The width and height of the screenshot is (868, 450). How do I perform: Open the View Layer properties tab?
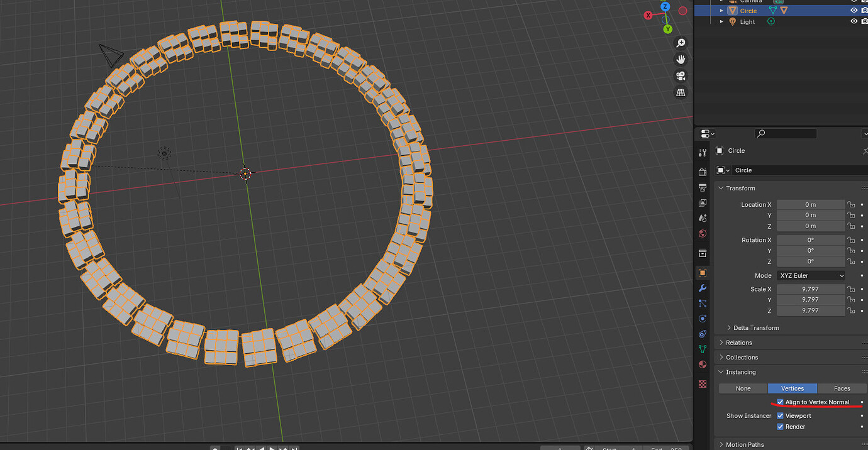703,203
